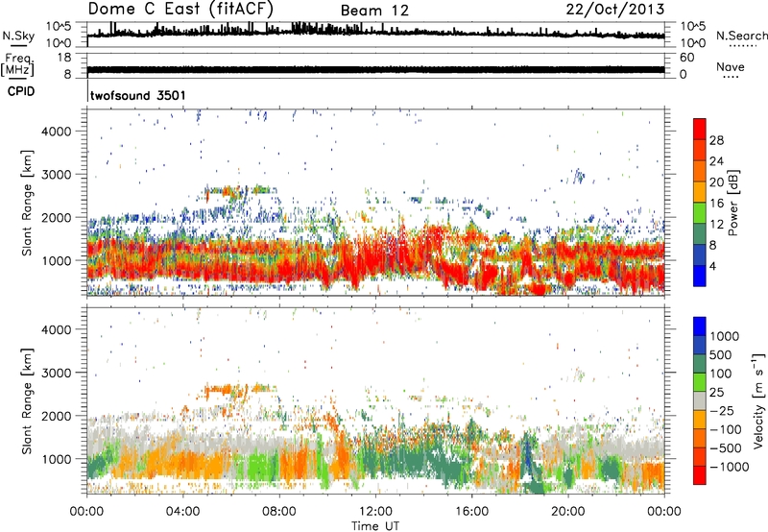Click the '16:00' time tick label
Viewport: 768px width, 532px height.
tap(471, 512)
